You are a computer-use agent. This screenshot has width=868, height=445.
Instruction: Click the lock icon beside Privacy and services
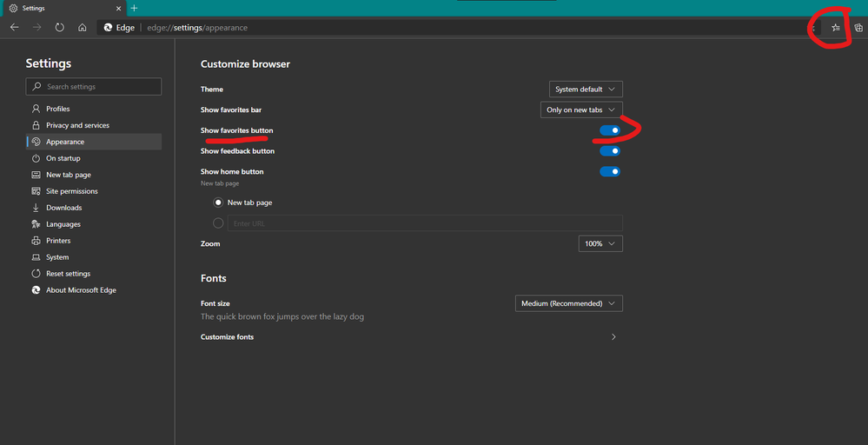pyautogui.click(x=36, y=125)
